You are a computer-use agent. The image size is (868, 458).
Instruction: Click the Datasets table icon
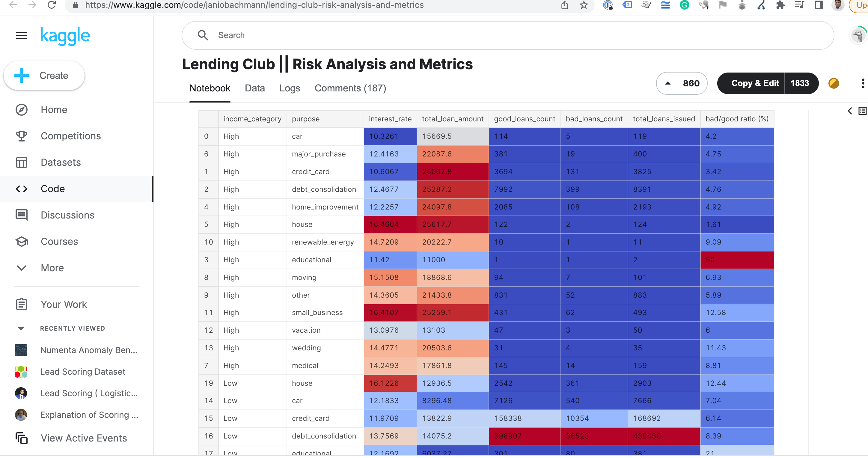click(22, 162)
